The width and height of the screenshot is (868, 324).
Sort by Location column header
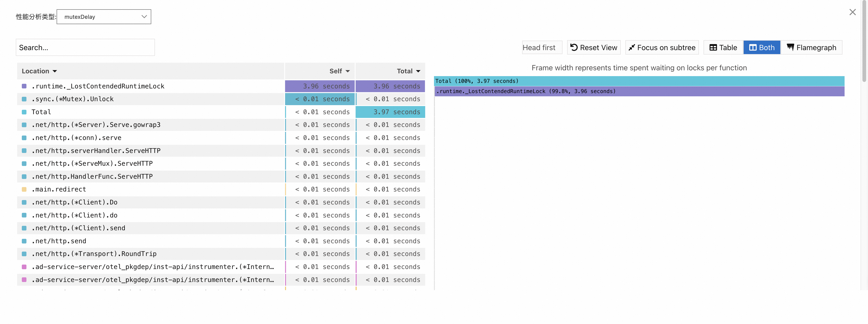(x=39, y=71)
